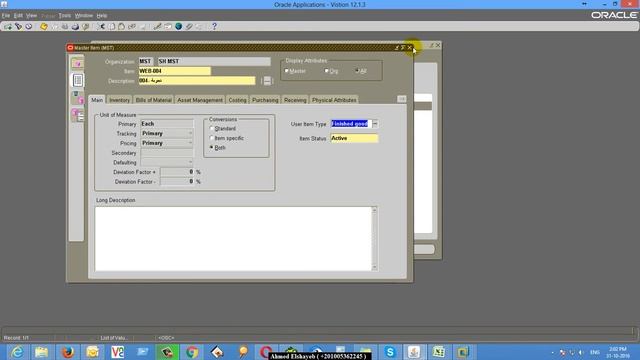Open the Tracking dropdown

click(190, 133)
